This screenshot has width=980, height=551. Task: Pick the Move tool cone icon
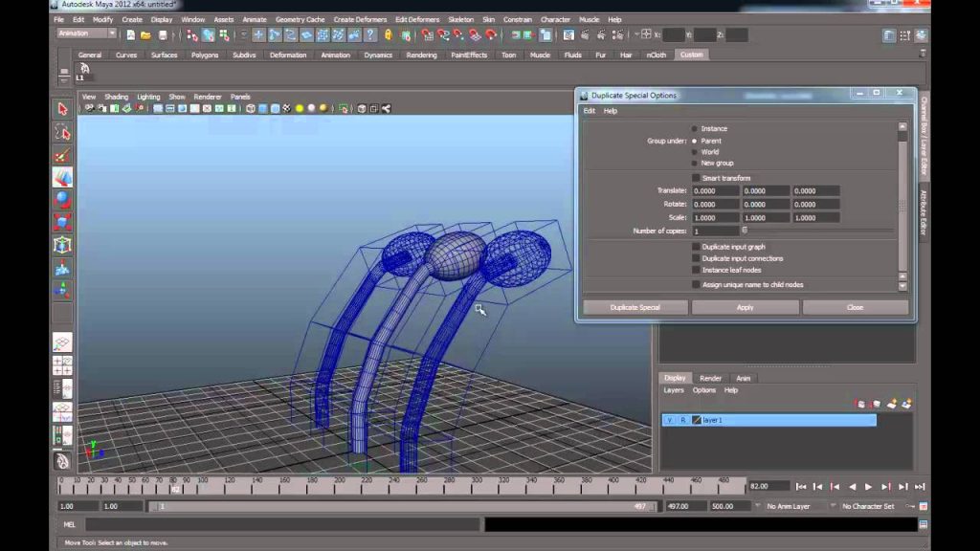point(62,177)
